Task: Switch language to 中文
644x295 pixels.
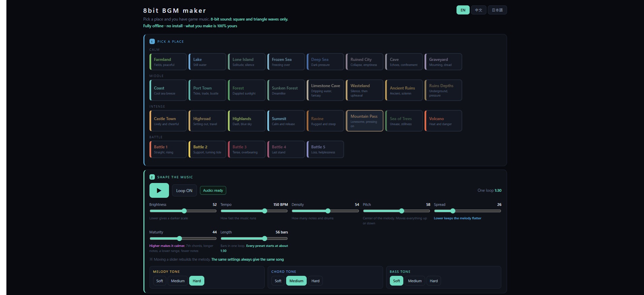Action: click(x=478, y=10)
